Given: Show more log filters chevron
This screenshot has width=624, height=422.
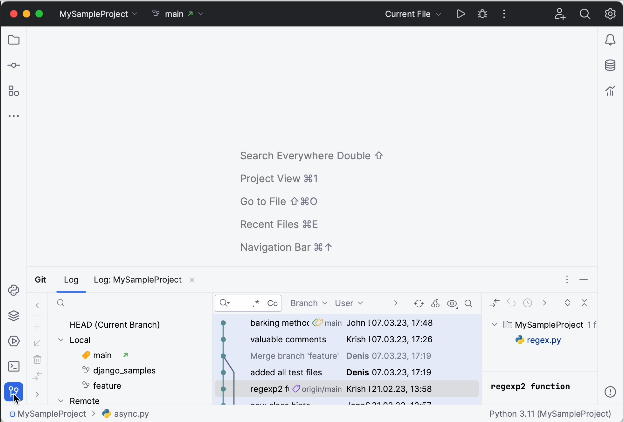Looking at the screenshot, I should 395,303.
